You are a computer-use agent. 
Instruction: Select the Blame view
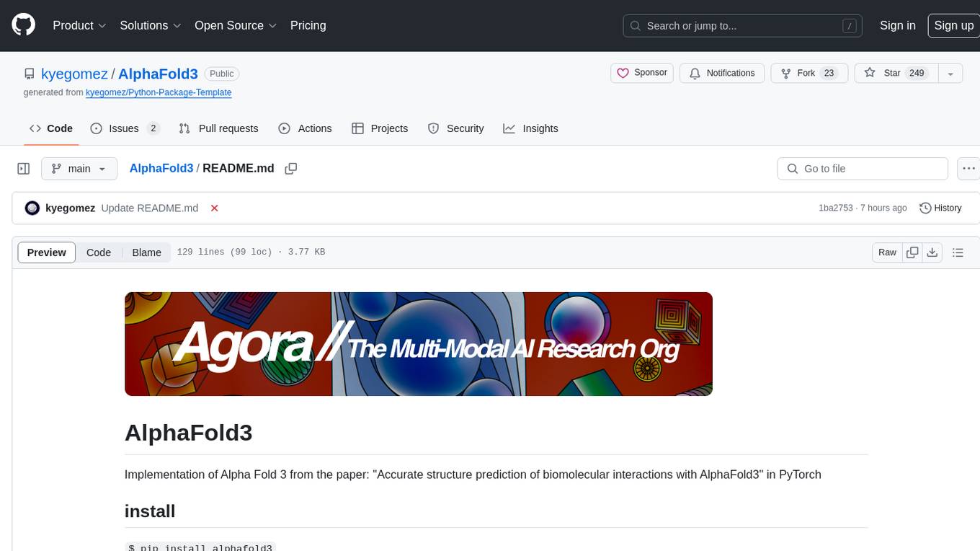coord(146,252)
